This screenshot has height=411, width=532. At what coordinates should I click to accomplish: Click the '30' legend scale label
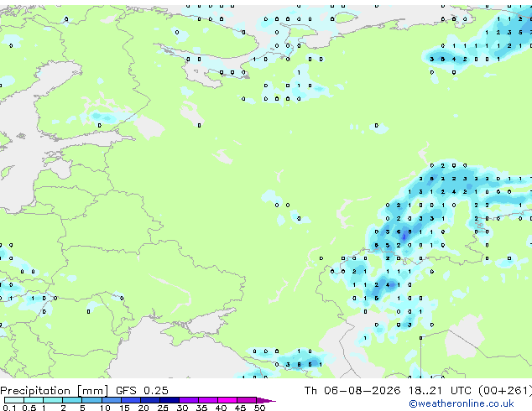[x=182, y=408]
